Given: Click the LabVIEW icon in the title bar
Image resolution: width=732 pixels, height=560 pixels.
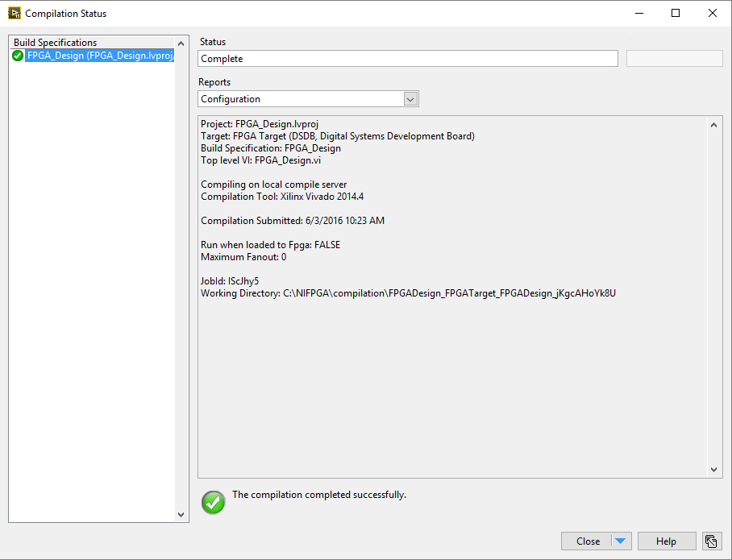Looking at the screenshot, I should pyautogui.click(x=15, y=13).
